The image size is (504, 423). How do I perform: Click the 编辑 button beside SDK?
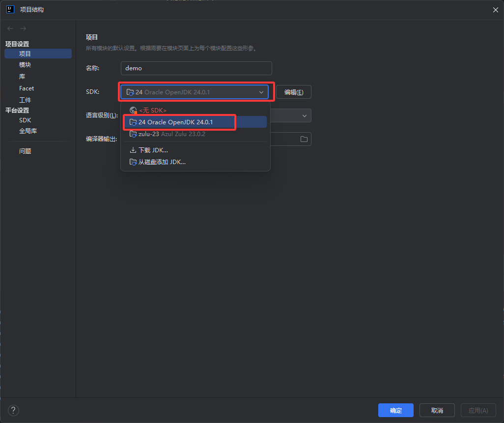pos(293,92)
